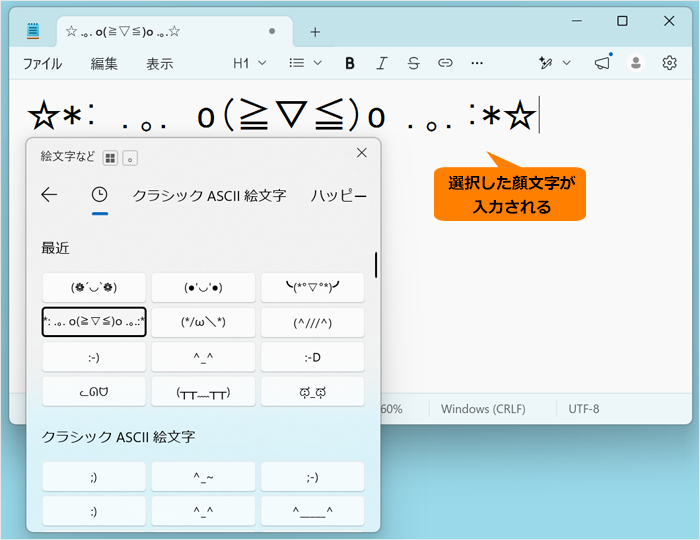Toggle italic formatting
Image resolution: width=700 pixels, height=540 pixels.
(x=381, y=63)
